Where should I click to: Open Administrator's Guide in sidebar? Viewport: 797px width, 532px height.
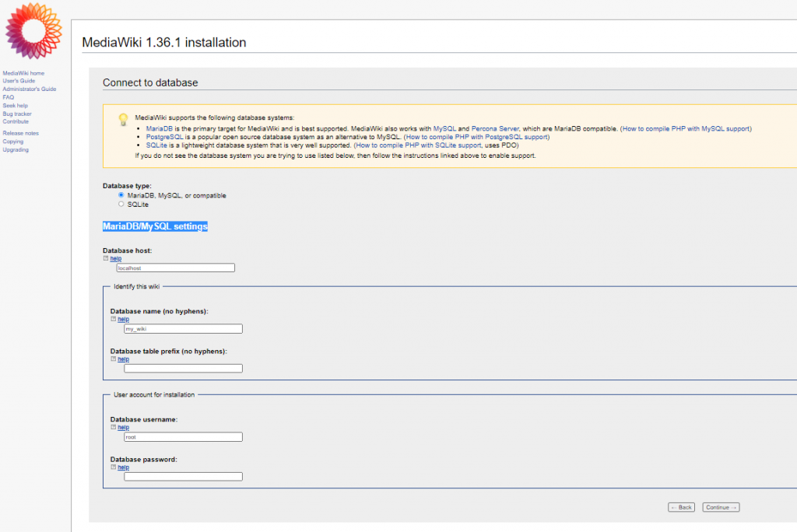click(x=29, y=89)
